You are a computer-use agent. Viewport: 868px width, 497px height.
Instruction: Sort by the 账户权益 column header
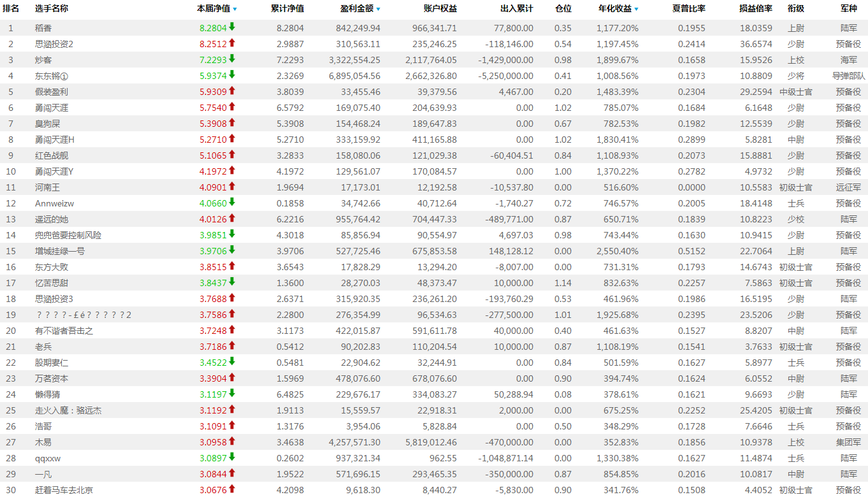point(440,9)
